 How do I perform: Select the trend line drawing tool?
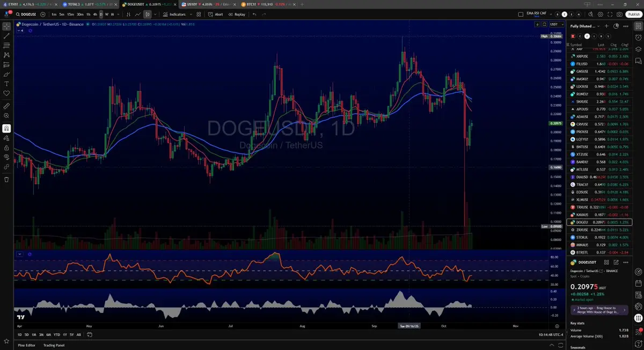pos(6,36)
